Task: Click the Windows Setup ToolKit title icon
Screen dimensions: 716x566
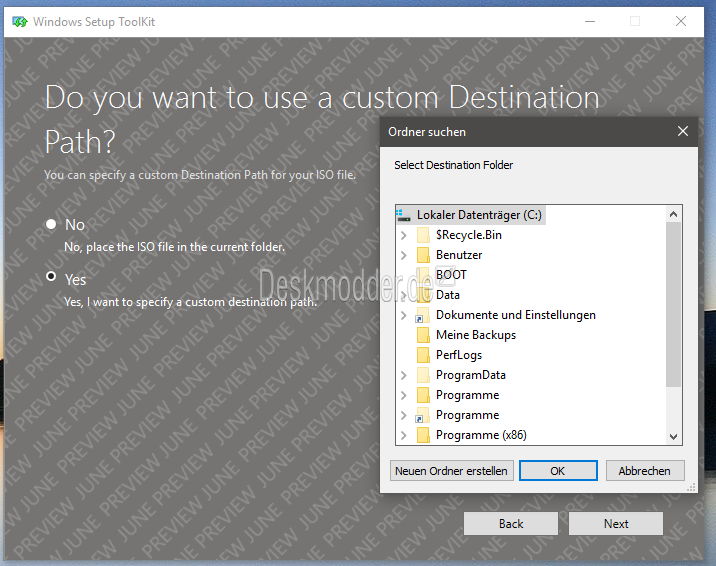Action: tap(20, 21)
